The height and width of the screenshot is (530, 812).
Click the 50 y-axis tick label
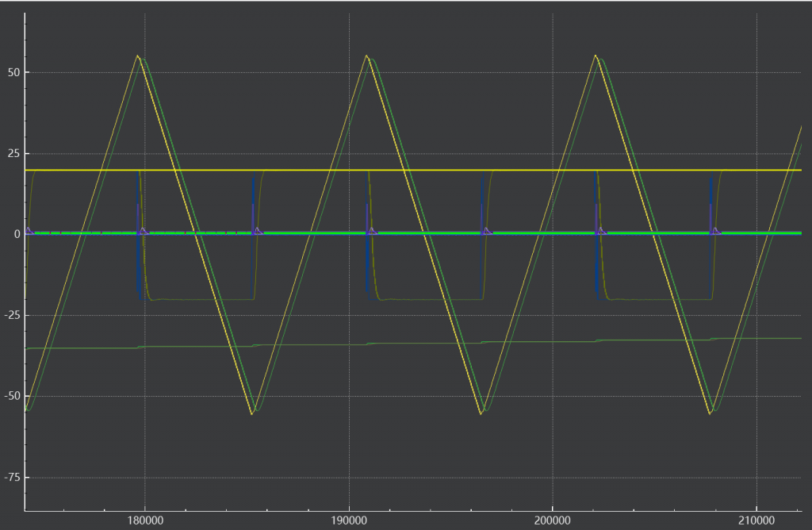(14, 72)
